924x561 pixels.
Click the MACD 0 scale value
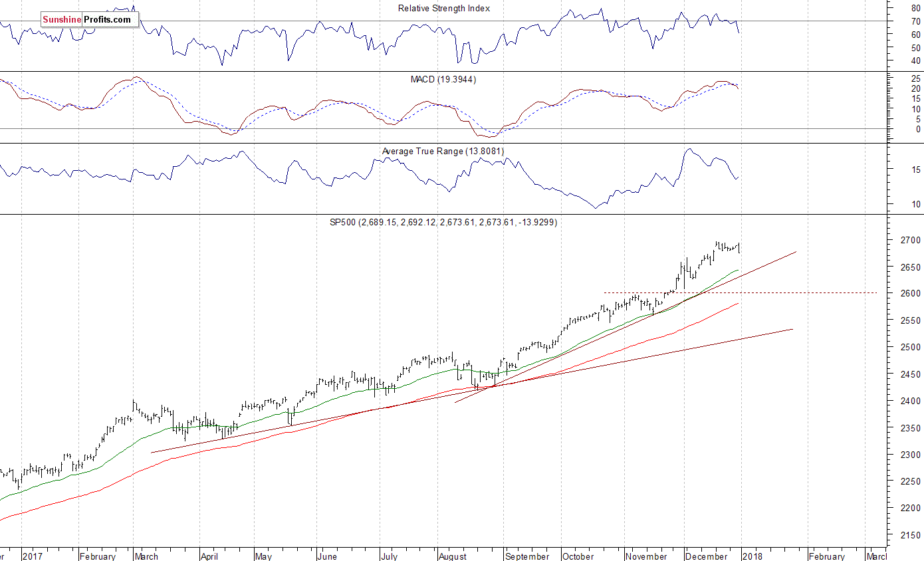[x=918, y=129]
